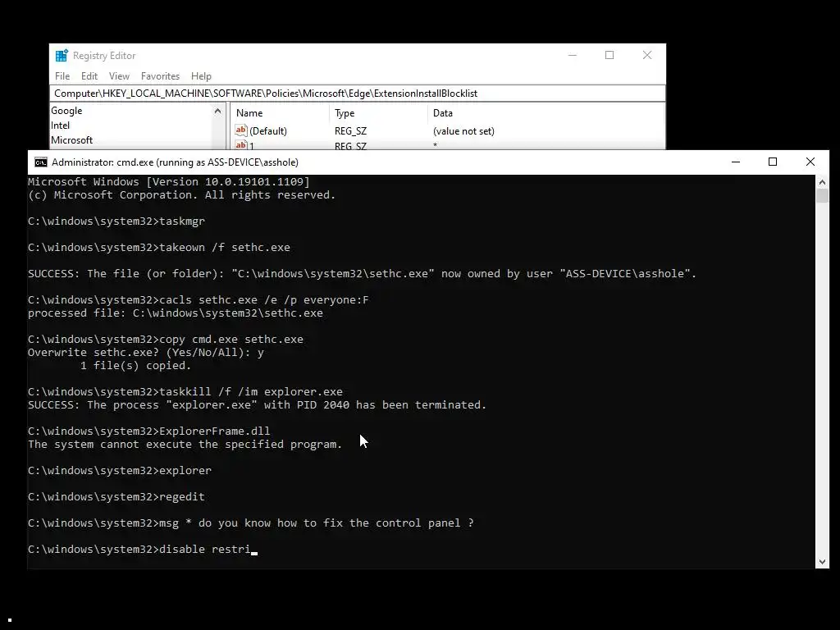The width and height of the screenshot is (840, 630).
Task: Click the Registry Editor app icon
Action: 62,55
